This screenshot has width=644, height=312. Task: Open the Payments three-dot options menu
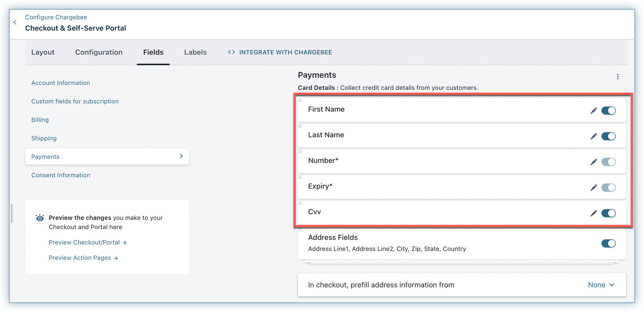click(618, 77)
